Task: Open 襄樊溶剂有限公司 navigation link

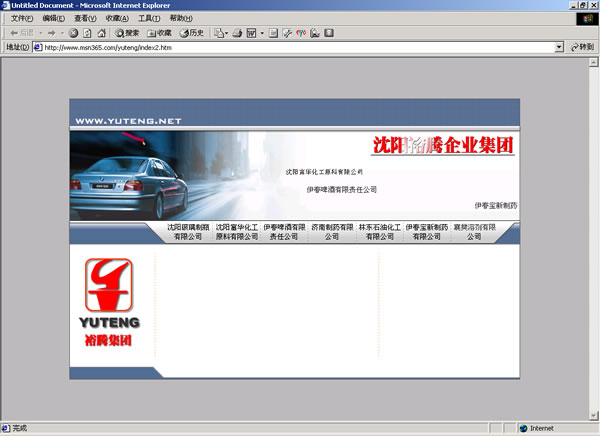Action: pos(474,232)
